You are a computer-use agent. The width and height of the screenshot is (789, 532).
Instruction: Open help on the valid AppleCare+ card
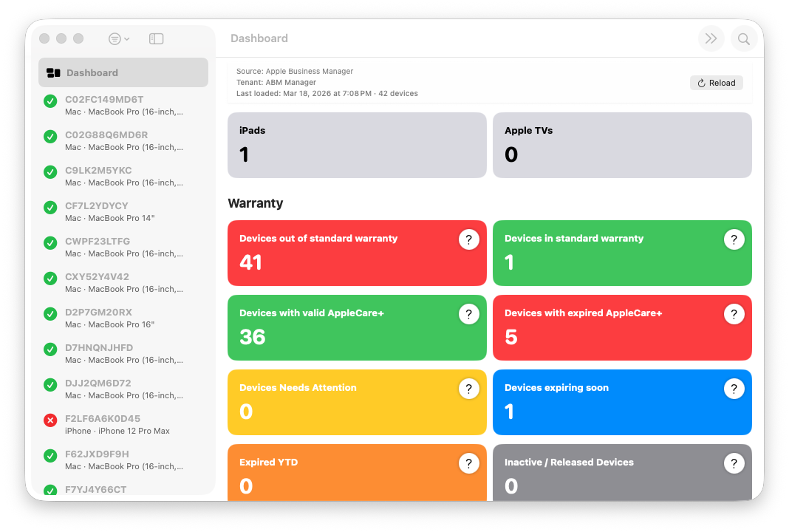pyautogui.click(x=469, y=314)
